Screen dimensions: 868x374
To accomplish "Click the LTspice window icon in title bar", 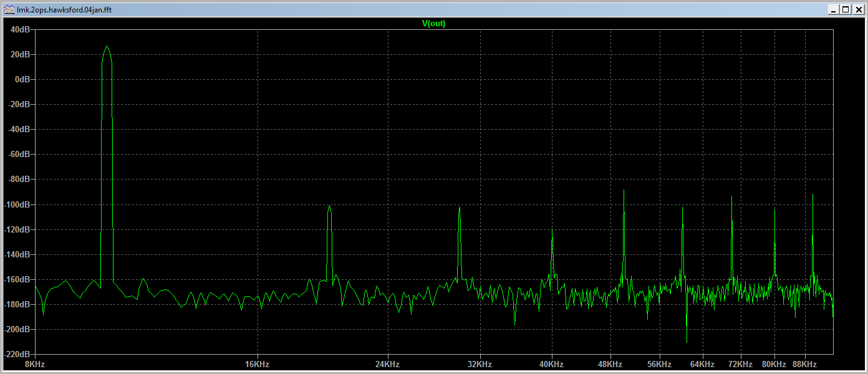I will coord(9,9).
